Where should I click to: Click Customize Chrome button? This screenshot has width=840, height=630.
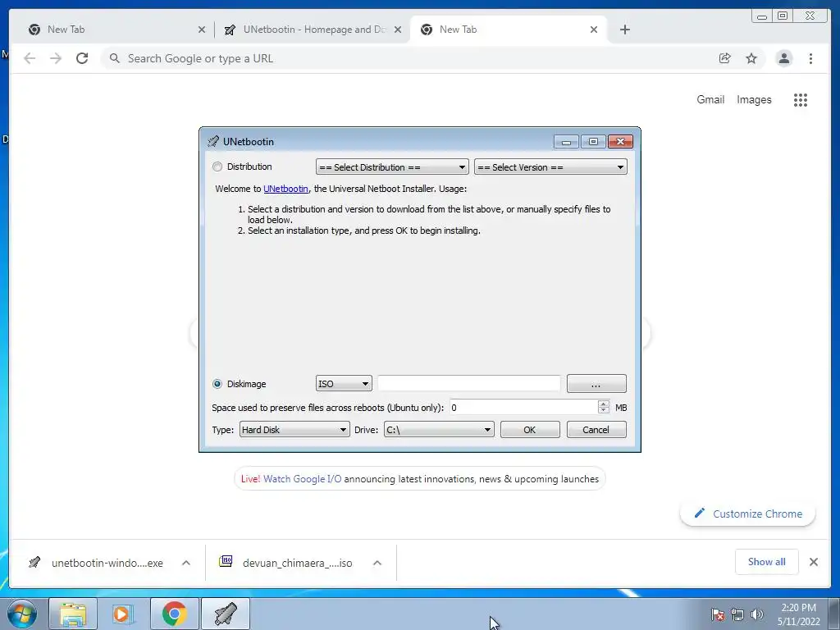coord(748,514)
